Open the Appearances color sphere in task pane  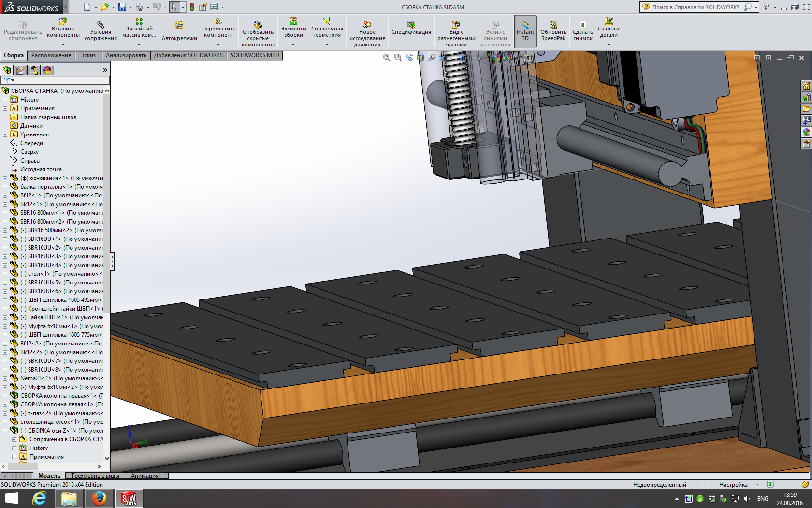tap(806, 132)
